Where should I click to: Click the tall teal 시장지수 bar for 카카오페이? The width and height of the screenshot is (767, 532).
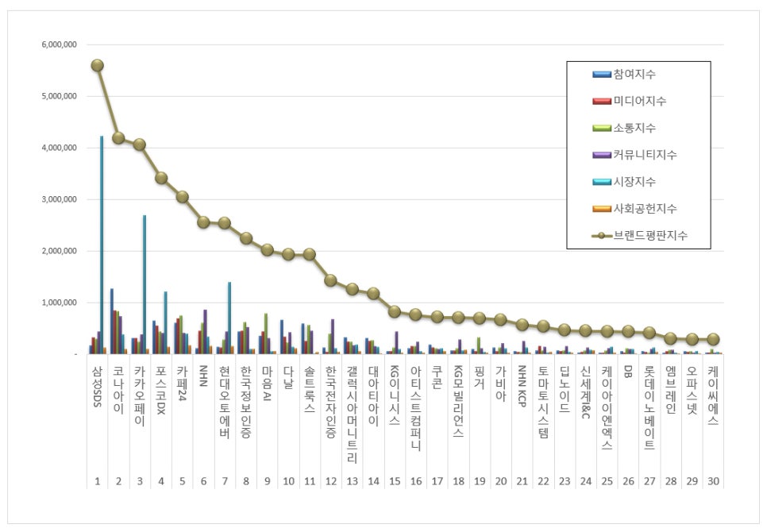point(145,284)
